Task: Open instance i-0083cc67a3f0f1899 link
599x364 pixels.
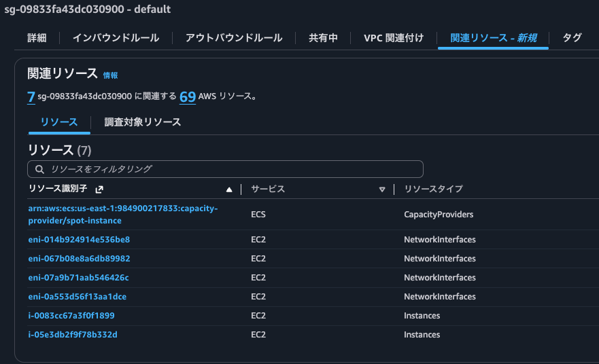Action: click(x=71, y=316)
